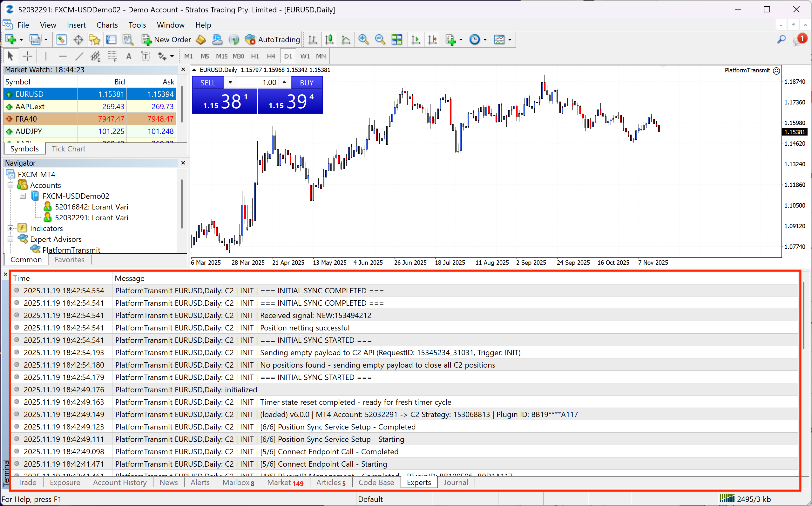Close the Navigator panel

(183, 163)
